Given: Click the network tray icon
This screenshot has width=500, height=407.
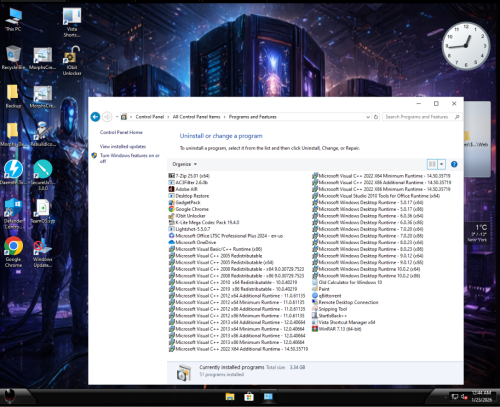Looking at the screenshot, I should pyautogui.click(x=455, y=396).
